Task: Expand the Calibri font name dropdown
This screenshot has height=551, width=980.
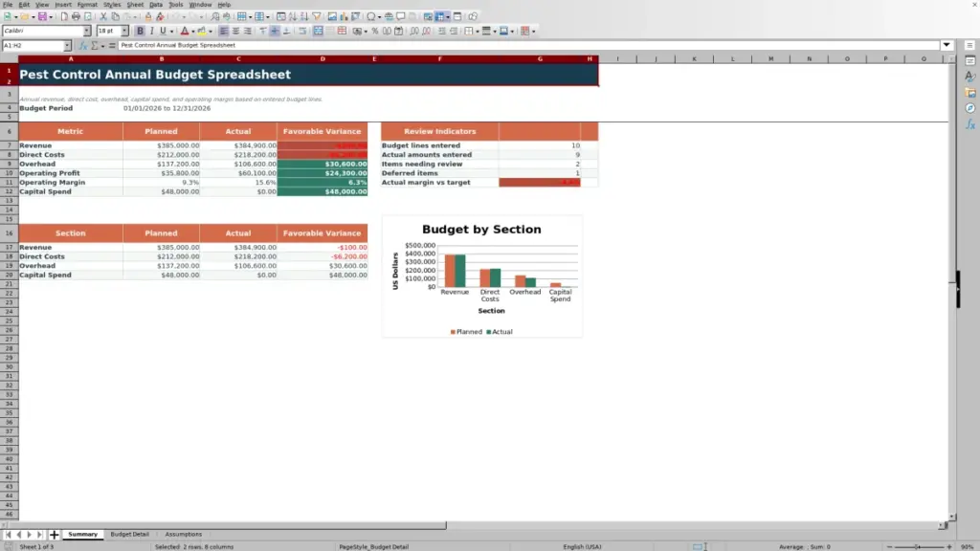Action: pyautogui.click(x=87, y=31)
